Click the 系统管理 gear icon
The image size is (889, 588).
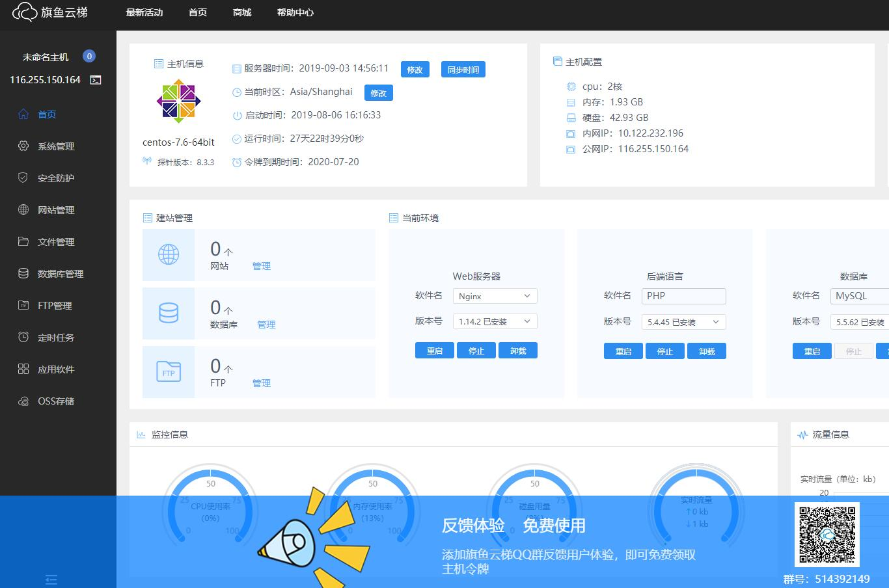pos(23,146)
